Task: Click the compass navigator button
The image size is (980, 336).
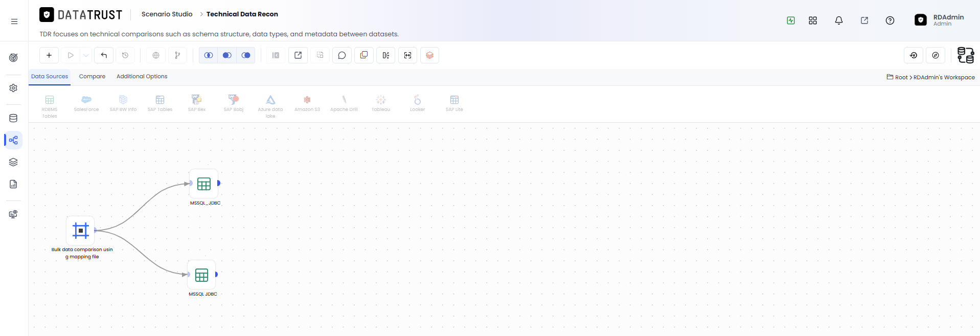Action: coord(936,55)
